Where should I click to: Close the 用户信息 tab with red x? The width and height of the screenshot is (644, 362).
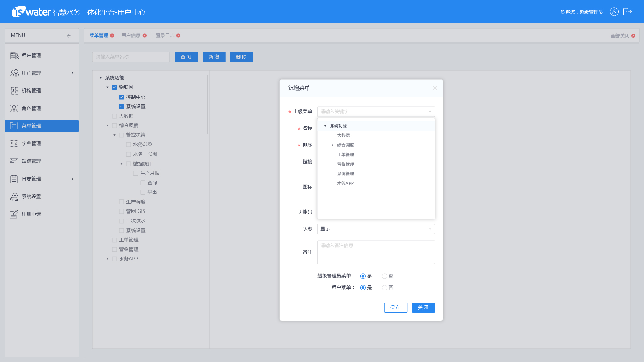coord(145,36)
